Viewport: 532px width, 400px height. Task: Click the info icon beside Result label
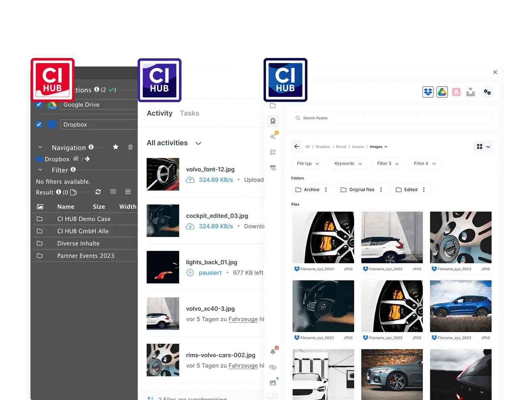(58, 192)
